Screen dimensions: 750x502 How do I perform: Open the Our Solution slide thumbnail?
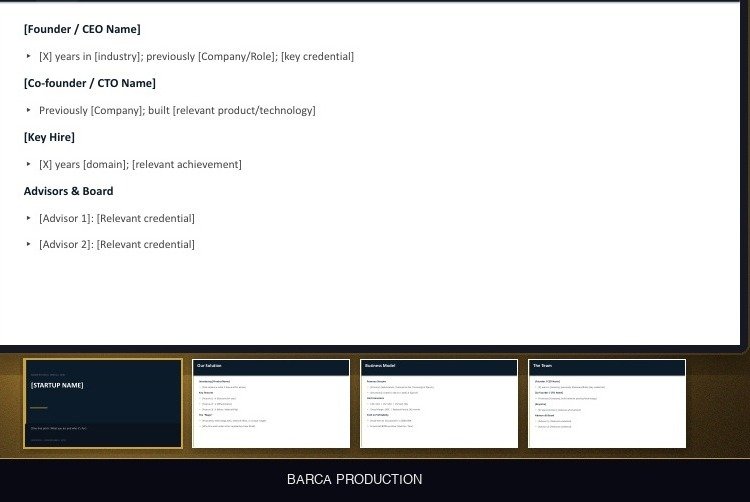tap(271, 404)
